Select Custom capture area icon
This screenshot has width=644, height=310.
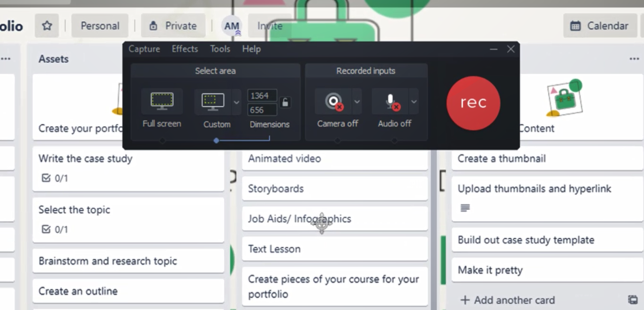point(212,102)
